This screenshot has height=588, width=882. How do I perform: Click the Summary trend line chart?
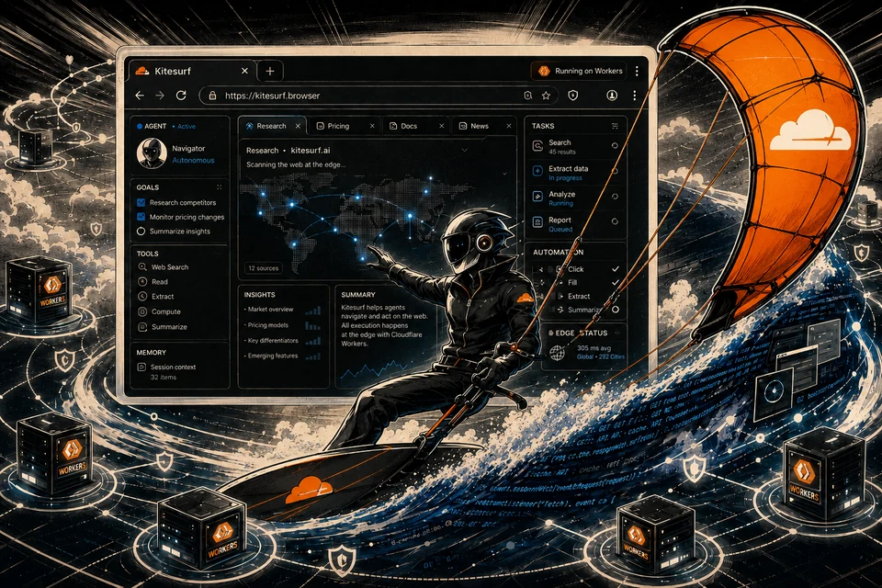pyautogui.click(x=374, y=370)
